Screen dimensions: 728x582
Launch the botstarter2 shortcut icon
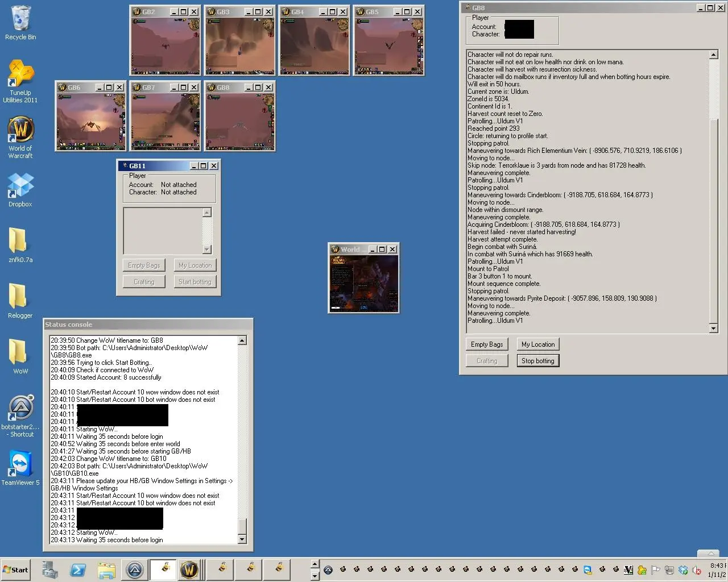(x=21, y=409)
